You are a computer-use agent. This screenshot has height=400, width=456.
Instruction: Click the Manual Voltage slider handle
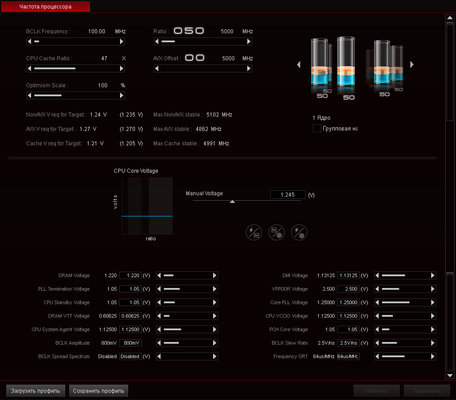coord(232,202)
